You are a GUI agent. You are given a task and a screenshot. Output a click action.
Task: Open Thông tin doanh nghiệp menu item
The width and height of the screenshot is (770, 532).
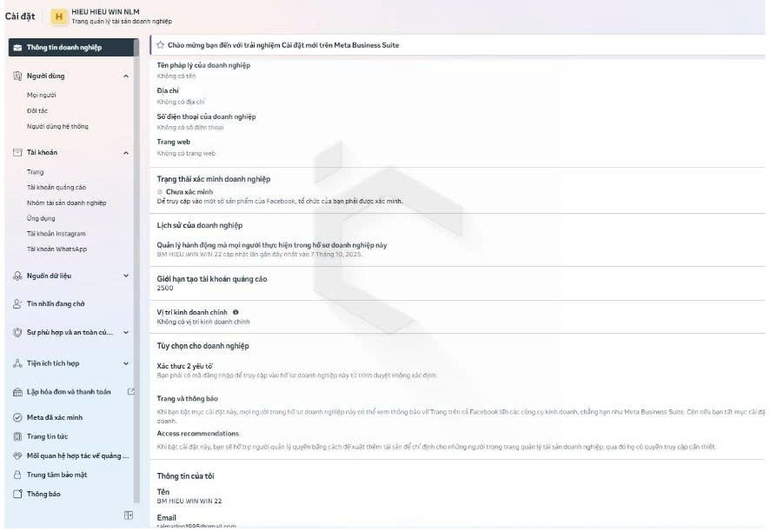click(x=70, y=48)
